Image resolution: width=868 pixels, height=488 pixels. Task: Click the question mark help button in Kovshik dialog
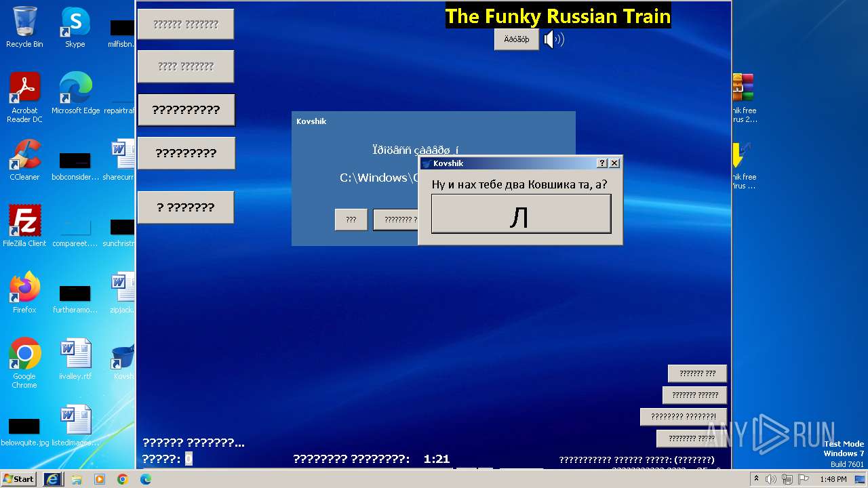(602, 163)
